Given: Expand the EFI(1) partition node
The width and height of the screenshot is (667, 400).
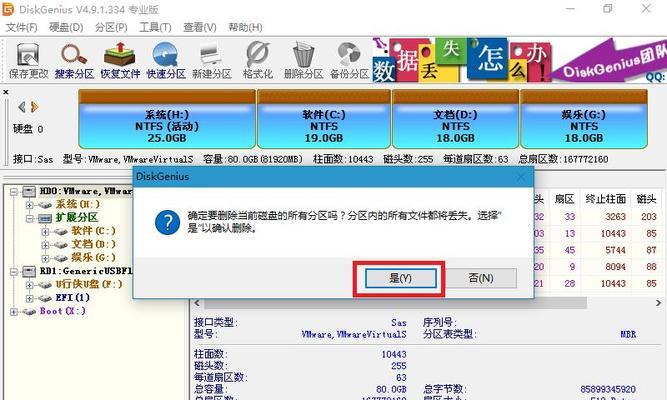Looking at the screenshot, I should pos(29,298).
